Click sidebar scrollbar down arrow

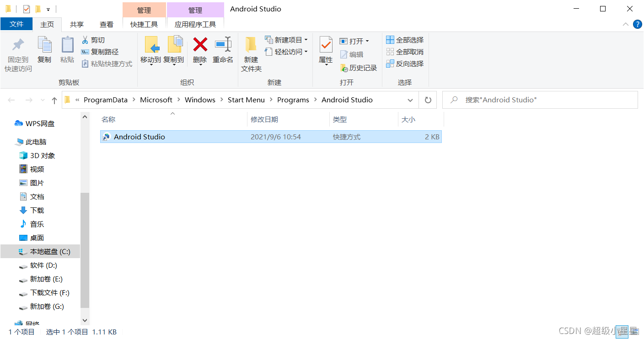(x=85, y=321)
